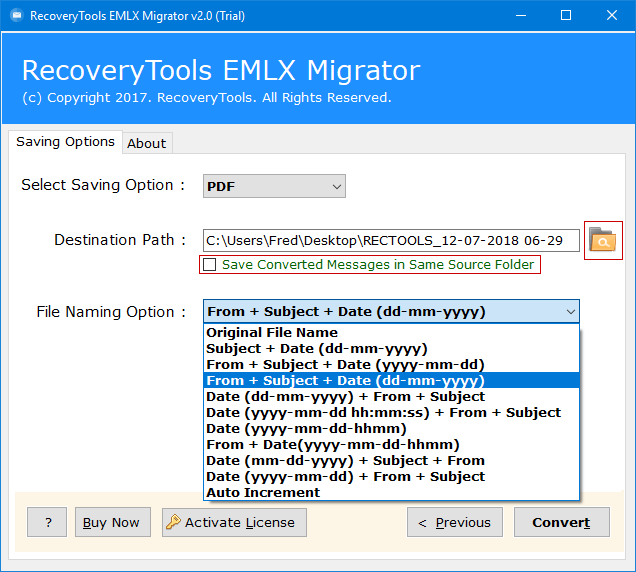The image size is (636, 572).
Task: Click the app icon in the title bar
Action: [x=17, y=16]
